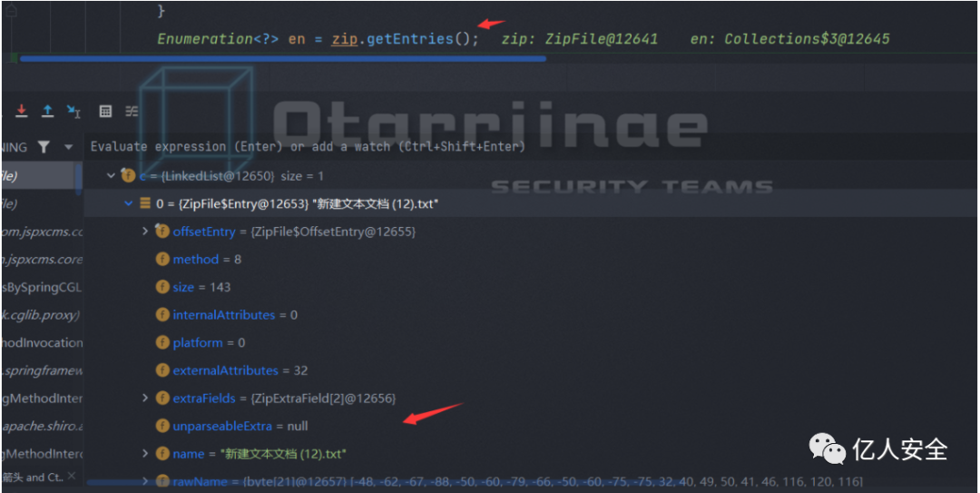Screen dimensions: 980x493
Task: Click the field icon of c
Action: 128,176
